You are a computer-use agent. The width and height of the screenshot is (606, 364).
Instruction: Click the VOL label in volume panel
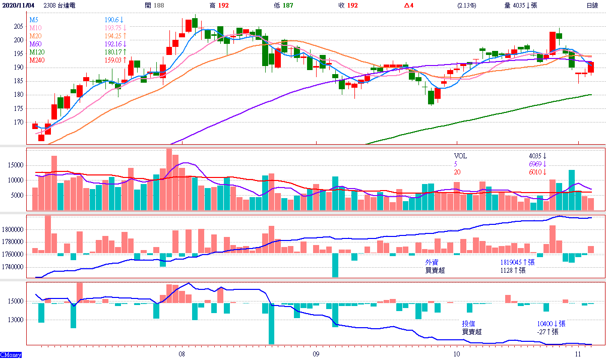460,156
